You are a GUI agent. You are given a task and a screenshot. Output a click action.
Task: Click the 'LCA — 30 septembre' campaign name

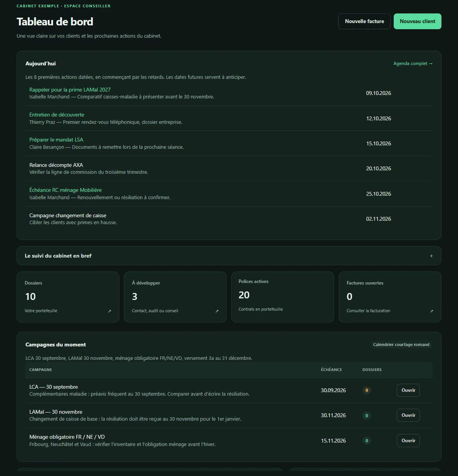[53, 387]
